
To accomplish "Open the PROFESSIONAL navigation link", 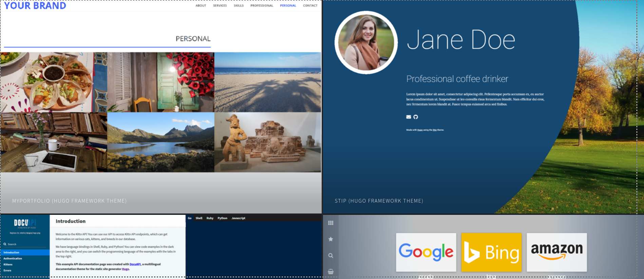I will 262,5.
